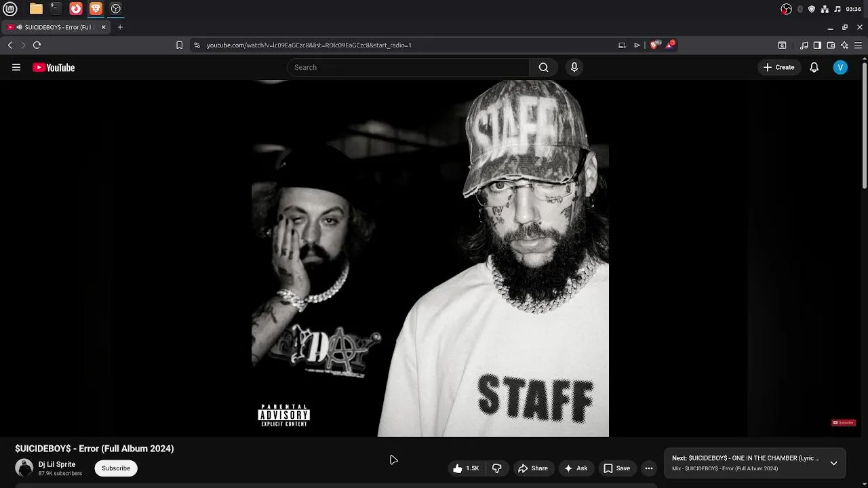Open Brave Shields icon
The height and width of the screenshot is (488, 868).
click(654, 45)
